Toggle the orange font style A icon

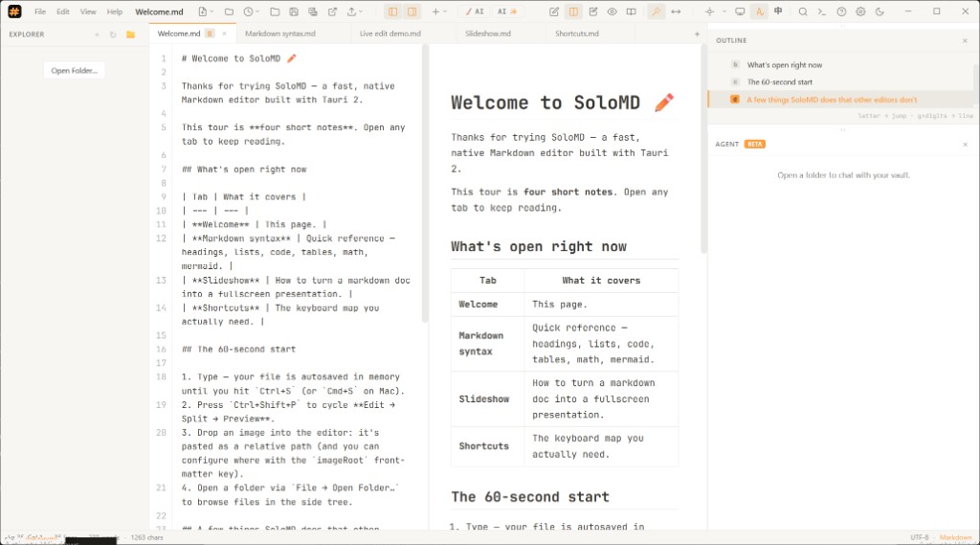(759, 11)
